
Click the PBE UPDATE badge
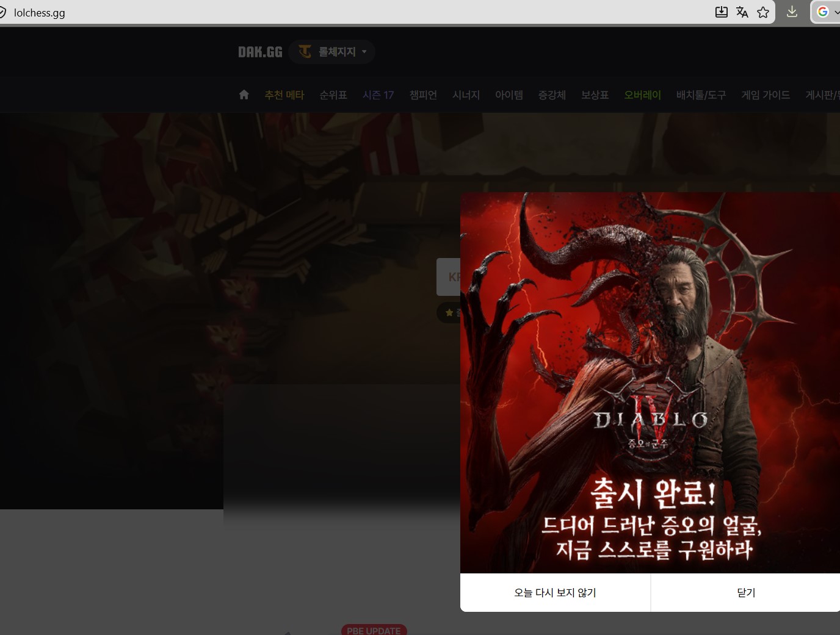point(374,630)
